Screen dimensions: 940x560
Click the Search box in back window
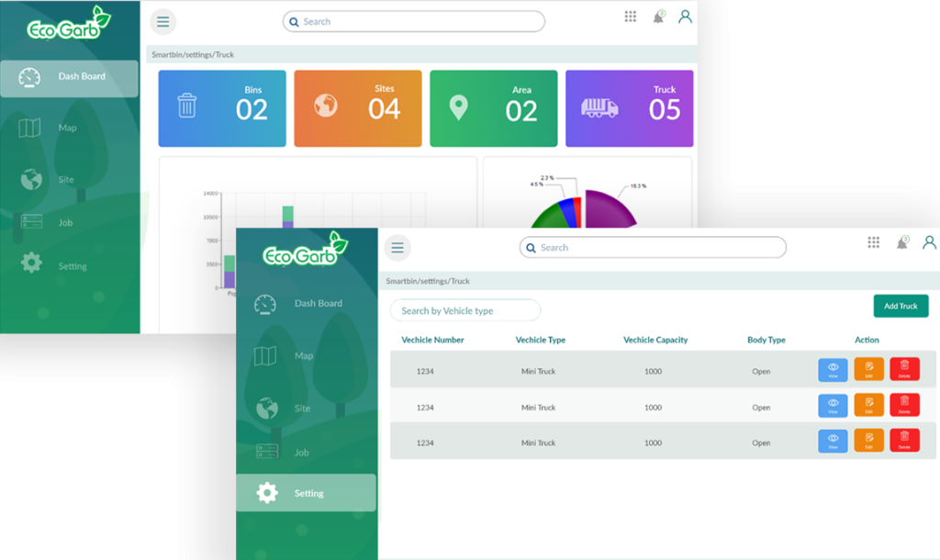tap(413, 22)
